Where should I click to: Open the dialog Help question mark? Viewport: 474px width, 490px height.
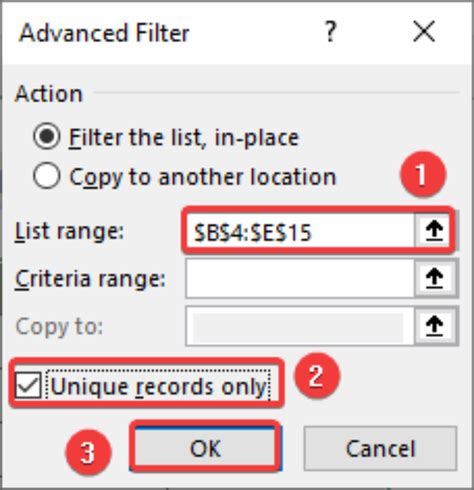(330, 32)
